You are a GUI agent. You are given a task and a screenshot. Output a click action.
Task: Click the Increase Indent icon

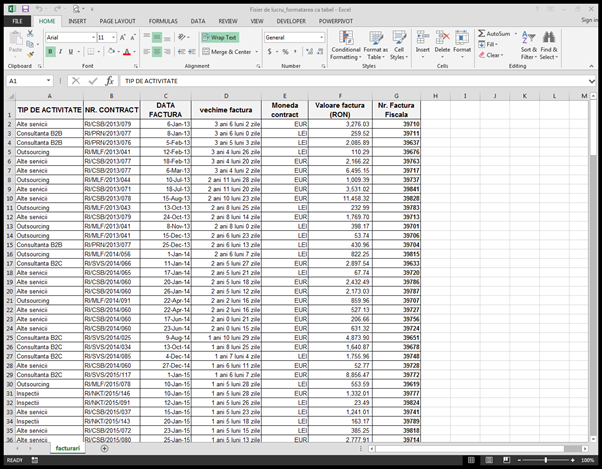(192, 51)
